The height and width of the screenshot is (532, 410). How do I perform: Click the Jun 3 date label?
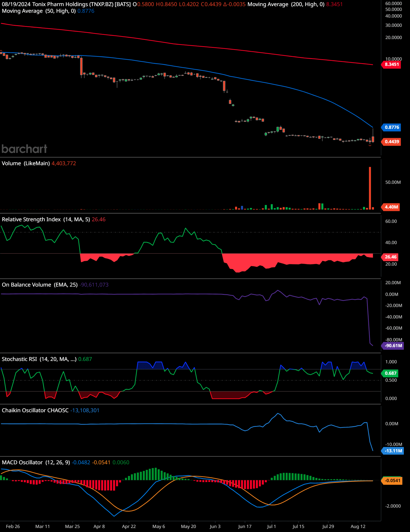point(215,526)
